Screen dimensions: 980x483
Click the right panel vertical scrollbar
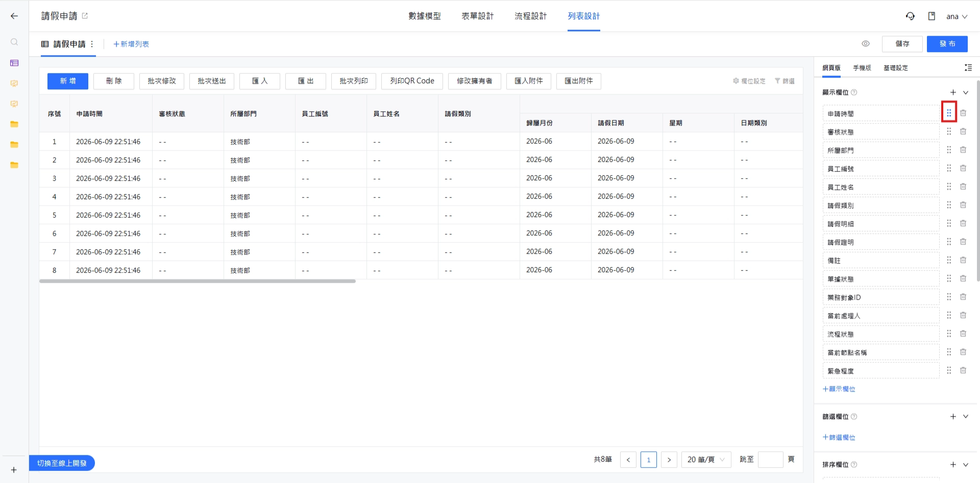[x=978, y=180]
